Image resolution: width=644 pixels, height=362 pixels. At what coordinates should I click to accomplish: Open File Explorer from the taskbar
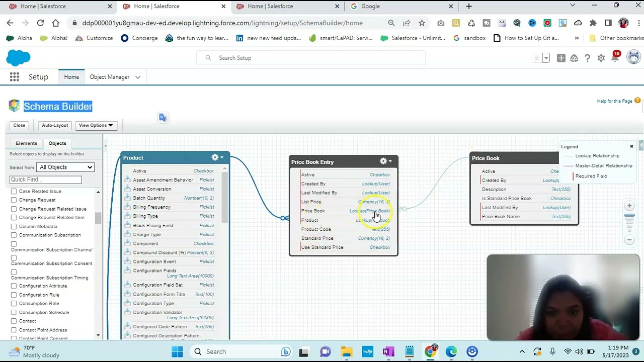coord(346,351)
